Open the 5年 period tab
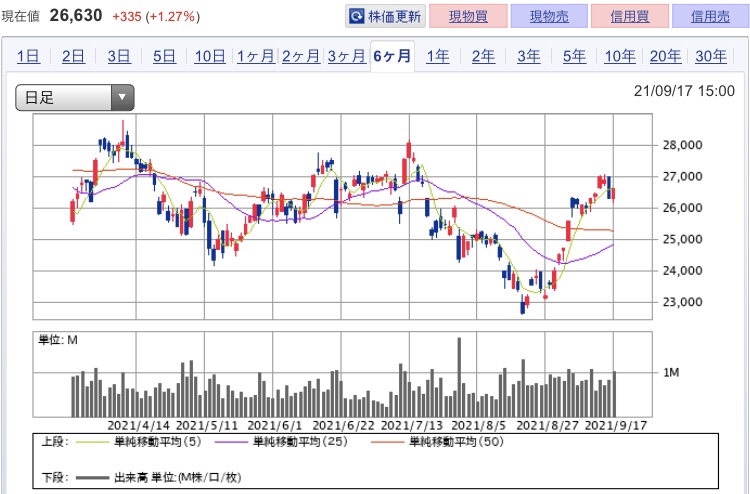This screenshot has height=494, width=750. pos(574,56)
